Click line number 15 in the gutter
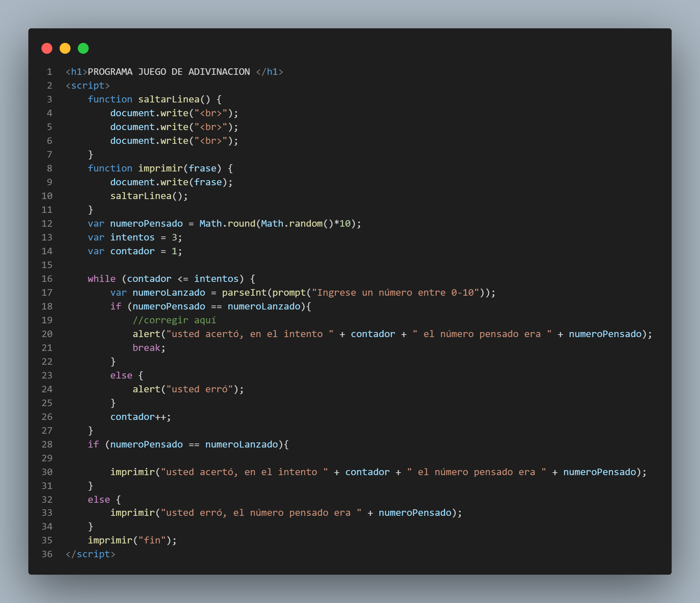700x603 pixels. (47, 265)
